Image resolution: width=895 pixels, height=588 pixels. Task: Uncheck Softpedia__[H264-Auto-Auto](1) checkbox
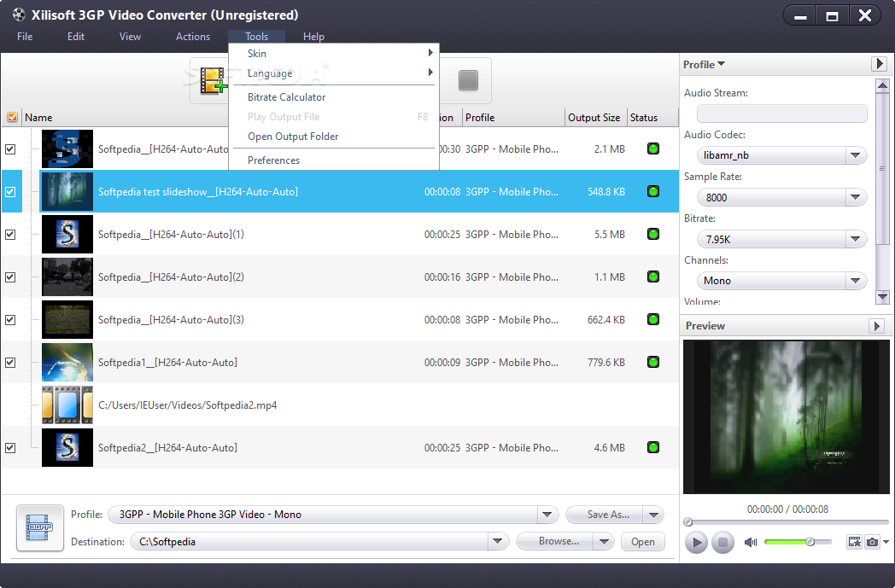pos(10,235)
